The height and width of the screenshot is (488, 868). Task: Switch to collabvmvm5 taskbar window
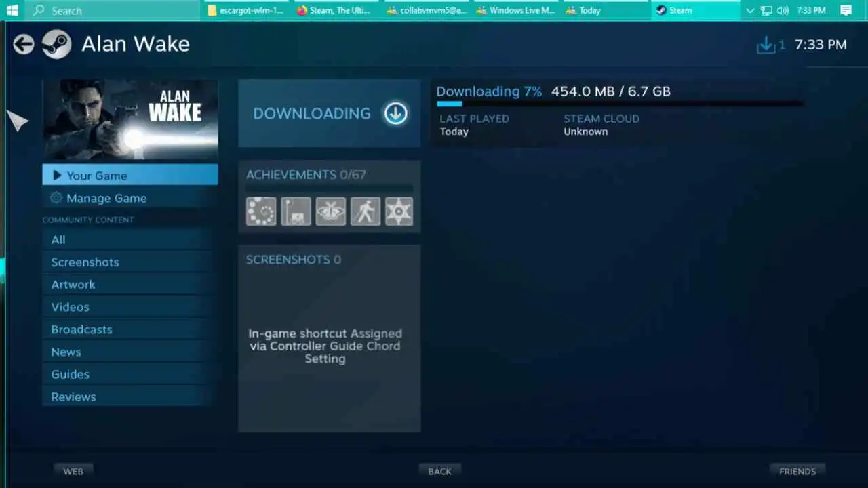427,10
